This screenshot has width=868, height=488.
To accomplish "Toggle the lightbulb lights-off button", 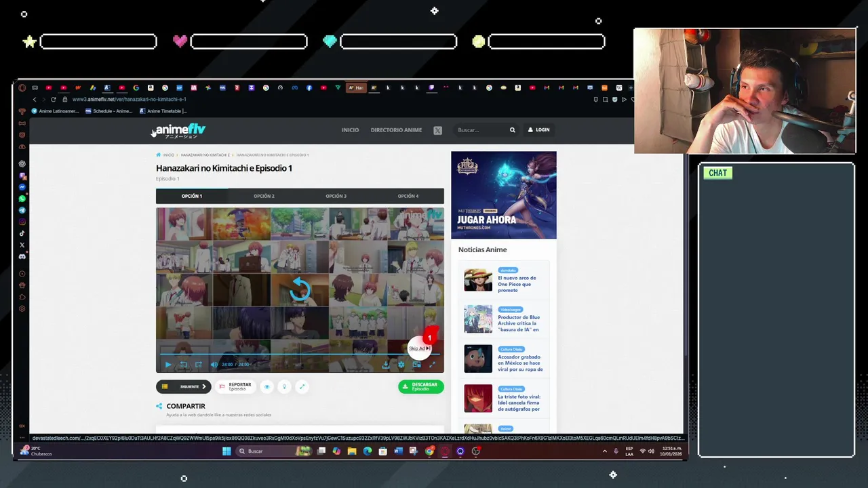I will pyautogui.click(x=284, y=386).
